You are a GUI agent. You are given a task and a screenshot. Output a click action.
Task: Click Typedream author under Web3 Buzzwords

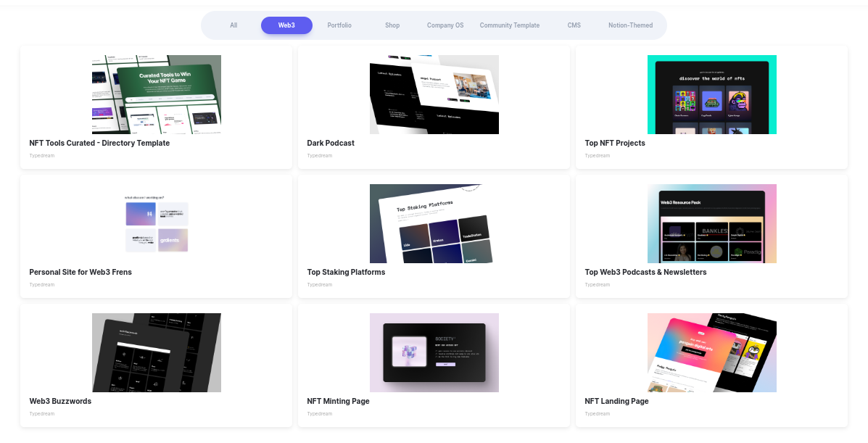click(x=41, y=414)
